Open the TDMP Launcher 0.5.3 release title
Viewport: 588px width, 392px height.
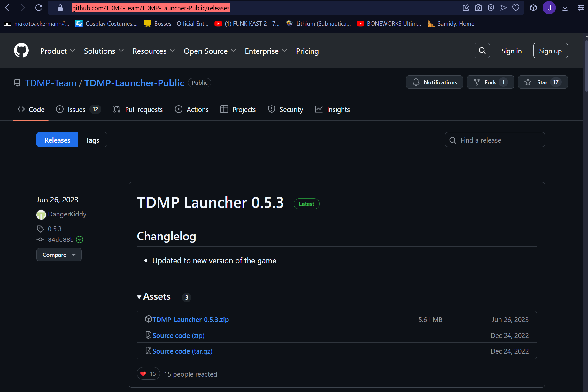tap(210, 202)
